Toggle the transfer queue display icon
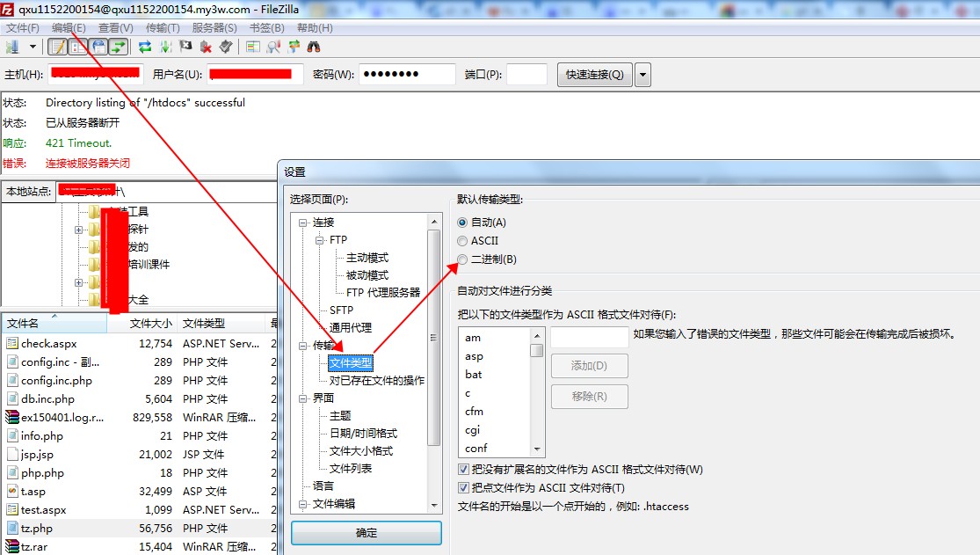 [x=118, y=47]
